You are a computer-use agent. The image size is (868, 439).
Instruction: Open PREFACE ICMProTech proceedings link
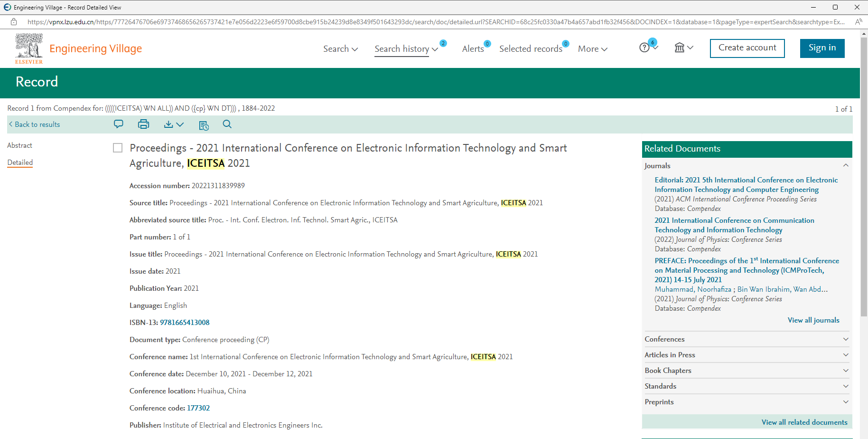[747, 270]
